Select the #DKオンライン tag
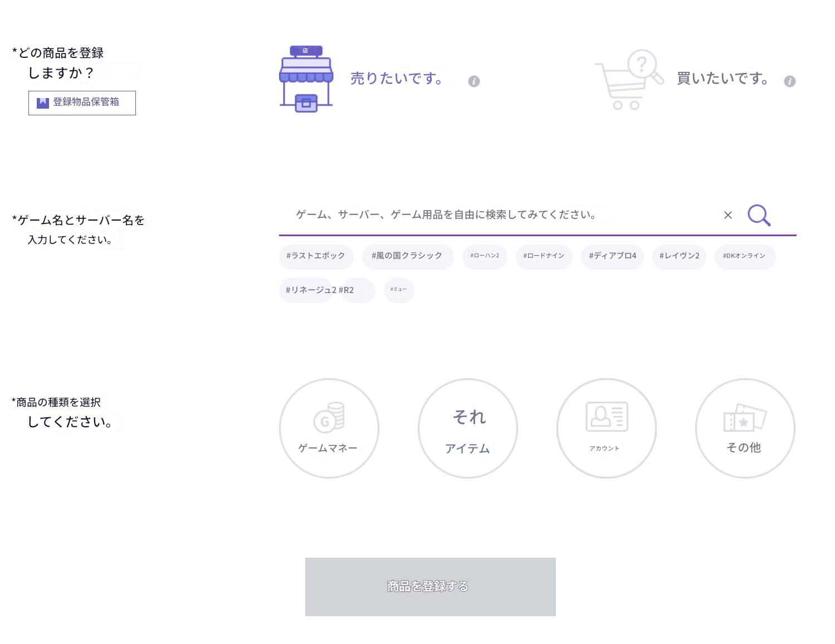Screen dimensions: 835x644 (744, 256)
